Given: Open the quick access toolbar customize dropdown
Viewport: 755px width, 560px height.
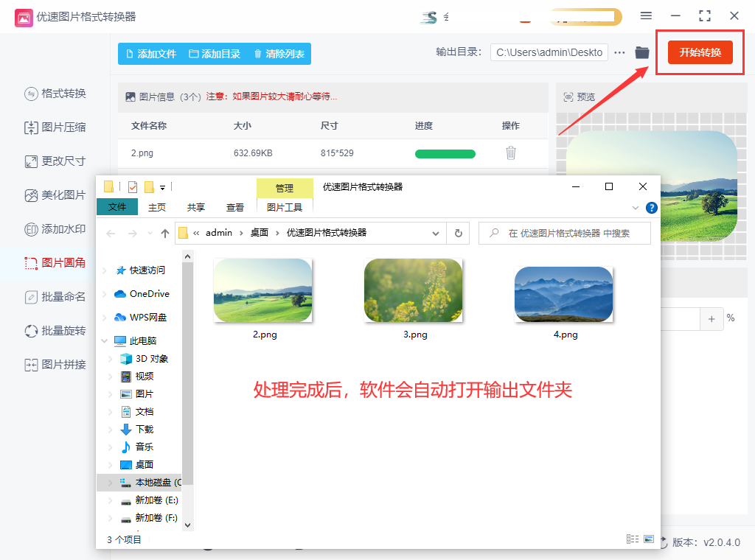Looking at the screenshot, I should point(163,188).
